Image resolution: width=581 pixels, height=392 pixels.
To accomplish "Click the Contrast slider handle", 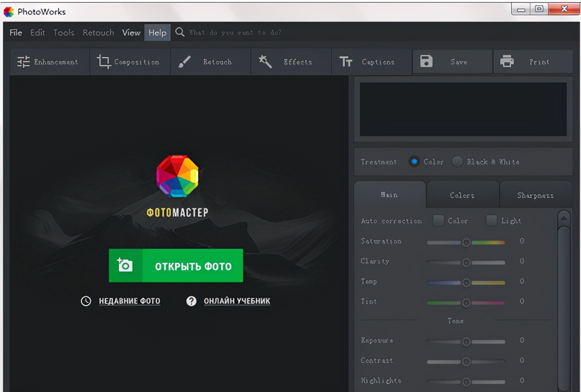I will point(466,362).
